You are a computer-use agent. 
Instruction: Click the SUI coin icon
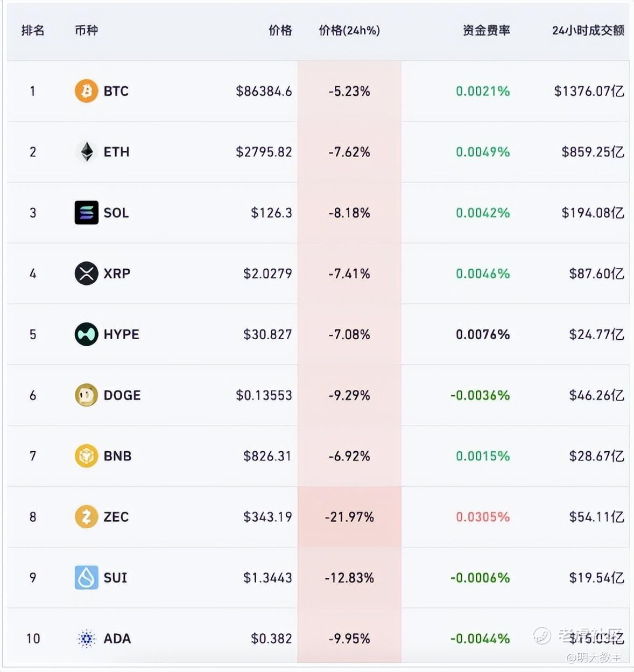(86, 578)
